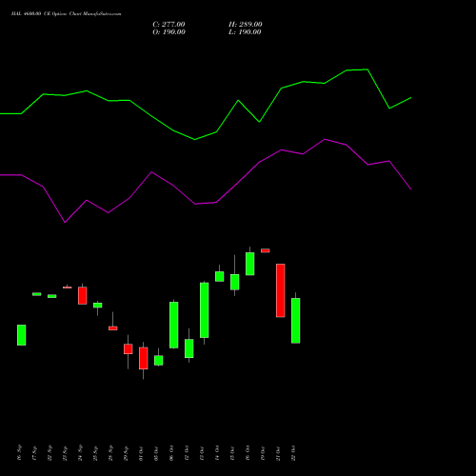Click the large red candle above 21 Oct
476x476 pixels.
[281, 290]
